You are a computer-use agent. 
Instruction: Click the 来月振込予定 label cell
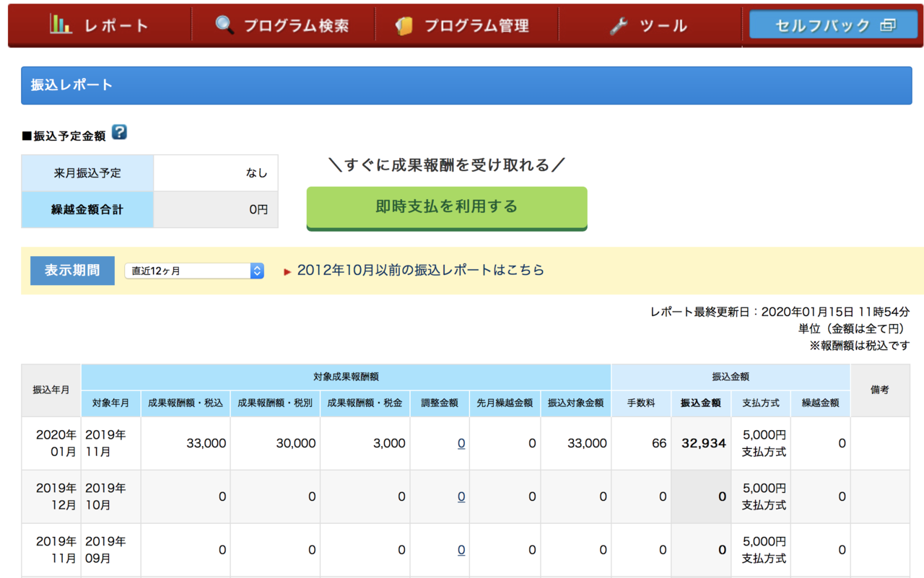pos(87,173)
